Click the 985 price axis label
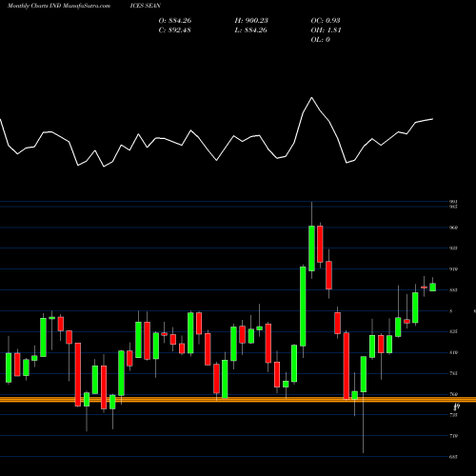Screen dimensions: 476x476 tap(453, 207)
